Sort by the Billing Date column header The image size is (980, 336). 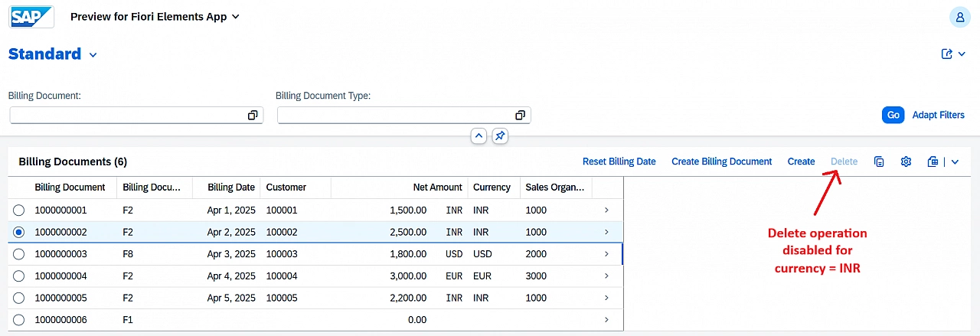(231, 188)
